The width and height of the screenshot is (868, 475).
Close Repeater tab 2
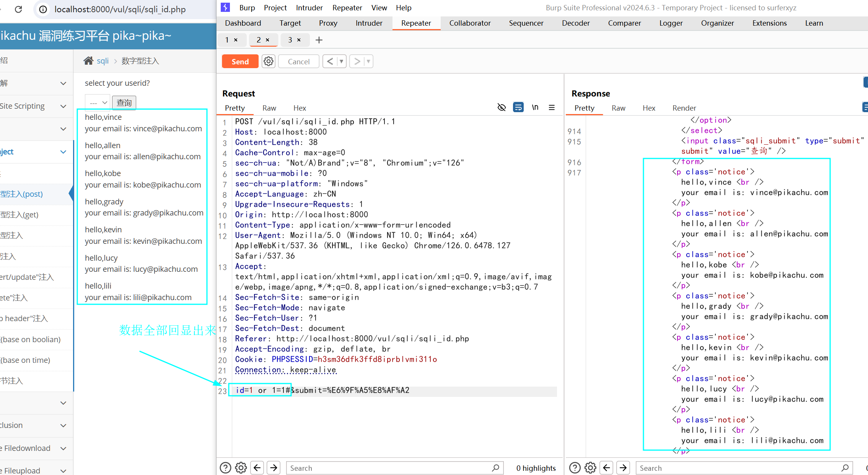(x=268, y=40)
